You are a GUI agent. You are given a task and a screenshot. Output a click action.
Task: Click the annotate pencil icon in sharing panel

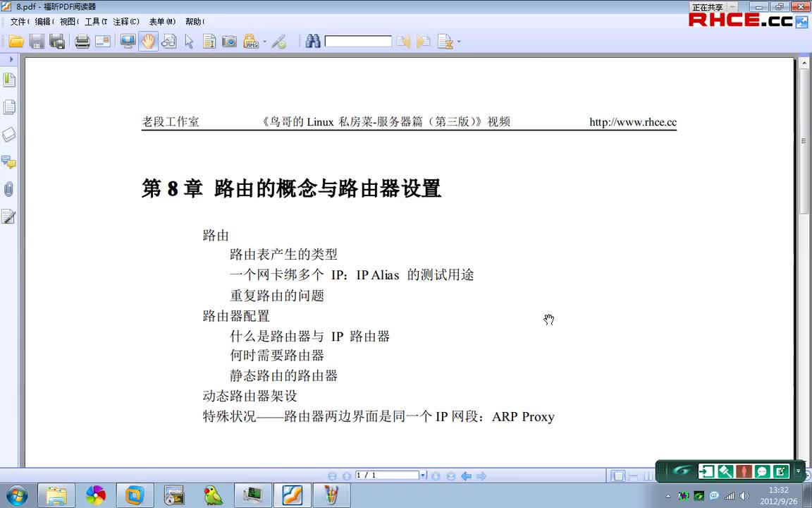click(x=780, y=471)
